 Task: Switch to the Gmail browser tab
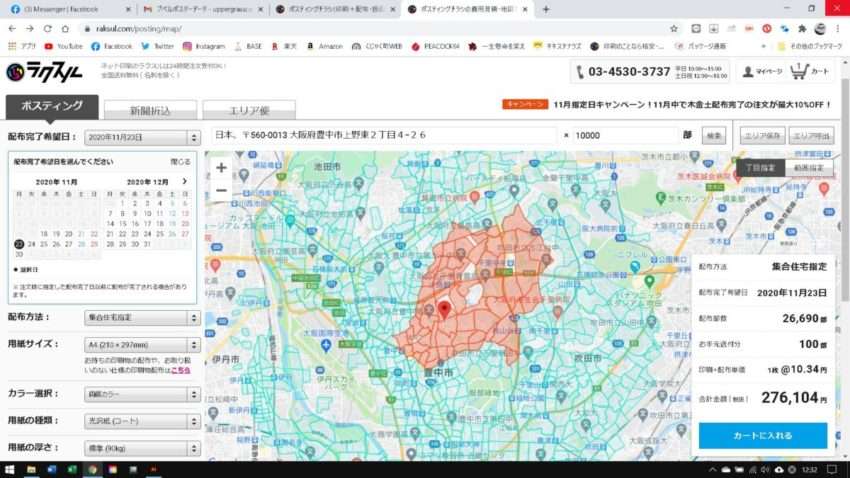(203, 9)
